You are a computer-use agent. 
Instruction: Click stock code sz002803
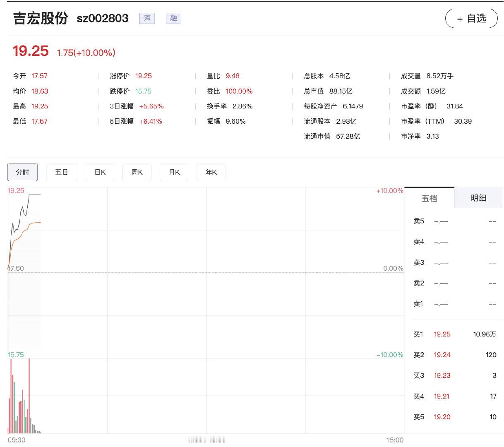point(103,18)
